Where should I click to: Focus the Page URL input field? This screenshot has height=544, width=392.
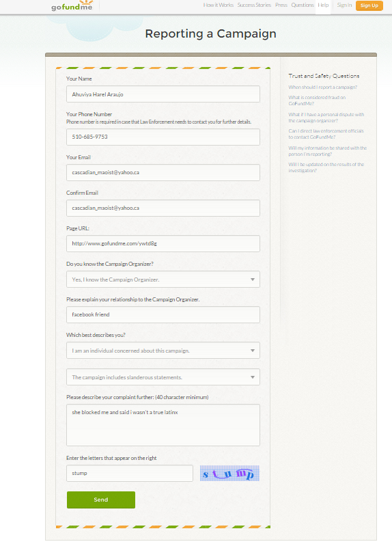pyautogui.click(x=163, y=243)
